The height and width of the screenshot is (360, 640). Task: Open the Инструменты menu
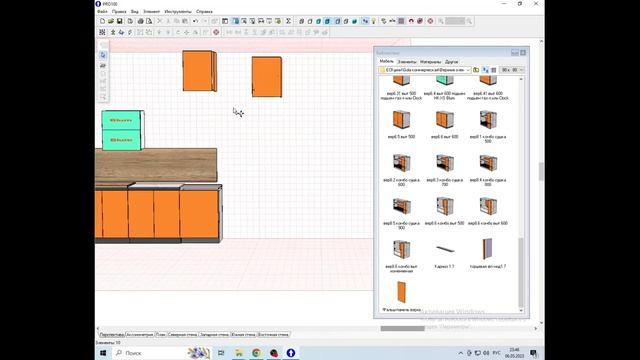click(x=178, y=11)
